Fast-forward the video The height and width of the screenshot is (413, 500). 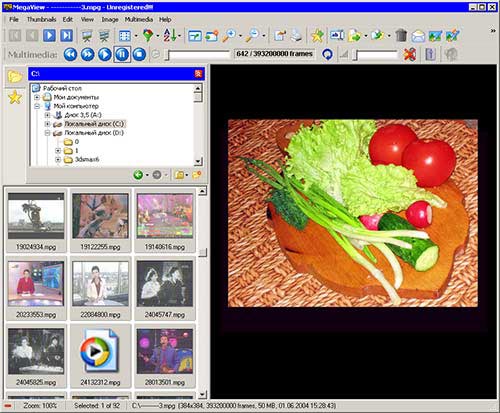88,54
